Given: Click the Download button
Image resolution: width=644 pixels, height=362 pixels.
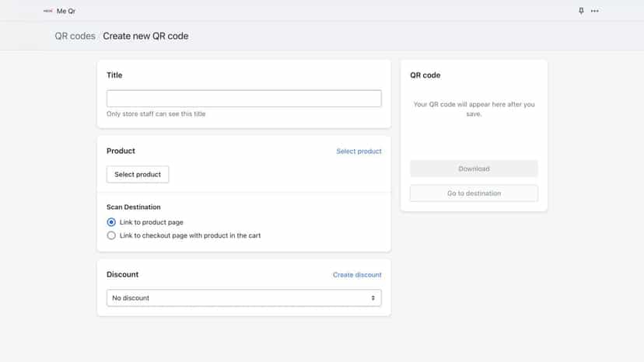Looking at the screenshot, I should coord(474,169).
